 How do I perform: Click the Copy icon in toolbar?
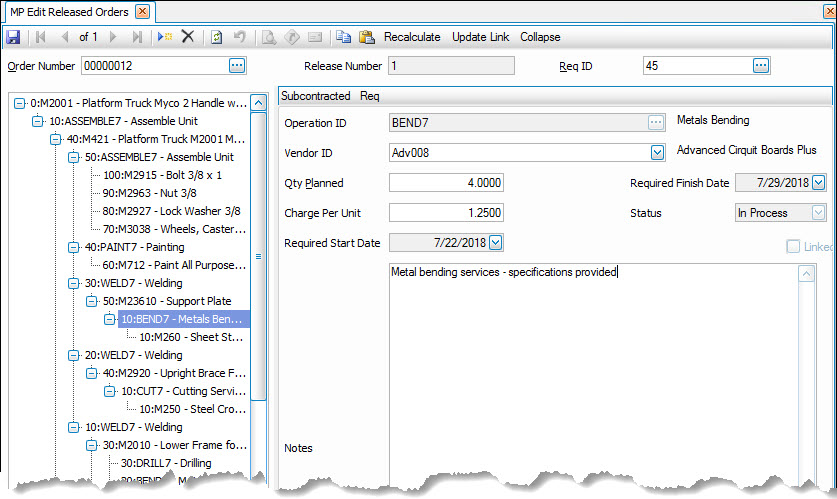pyautogui.click(x=343, y=37)
